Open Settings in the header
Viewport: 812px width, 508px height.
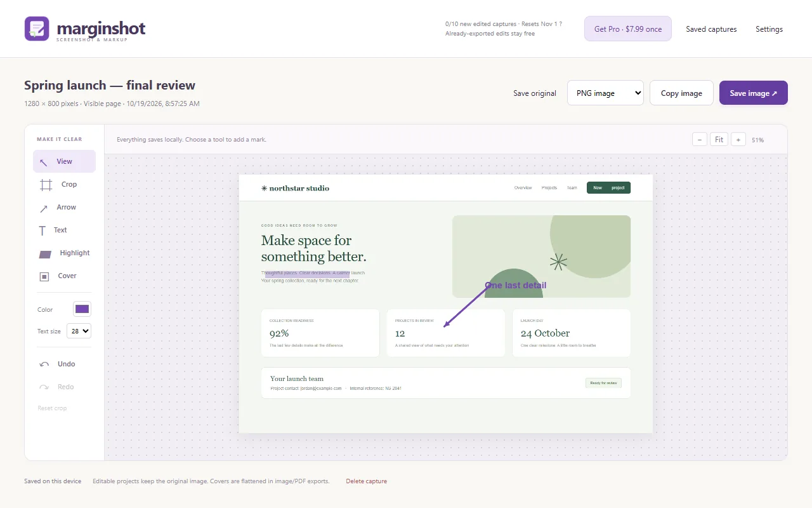[x=769, y=29]
